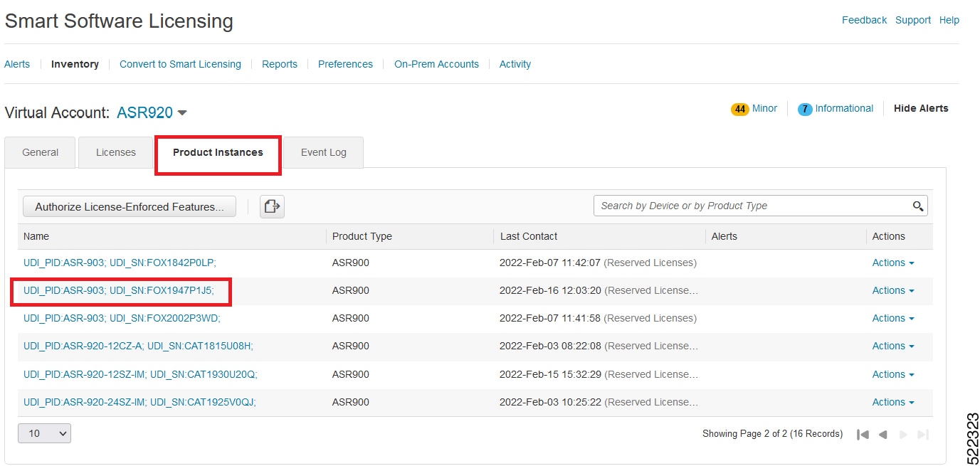Go to Alerts in navigation

pos(17,64)
